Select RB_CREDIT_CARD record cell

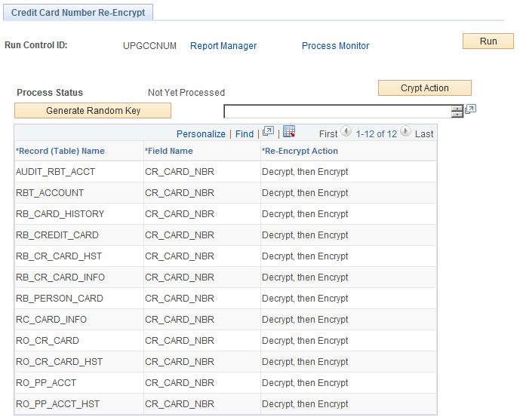click(x=79, y=235)
